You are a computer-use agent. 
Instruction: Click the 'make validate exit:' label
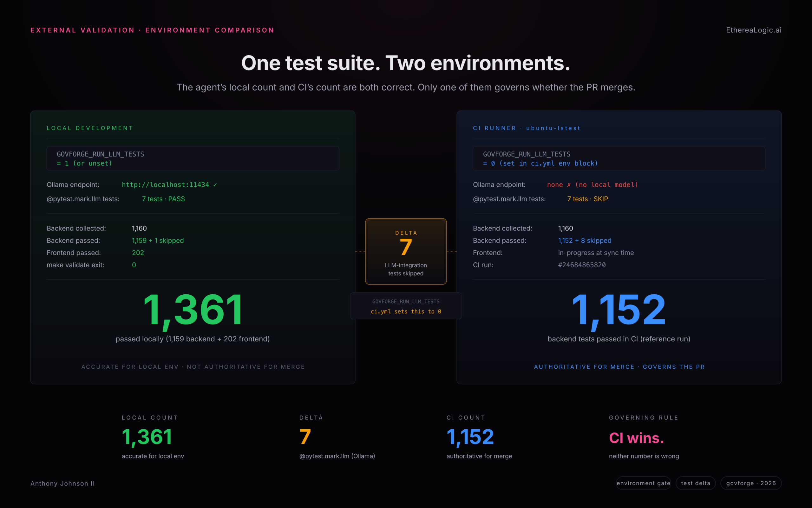tap(75, 265)
